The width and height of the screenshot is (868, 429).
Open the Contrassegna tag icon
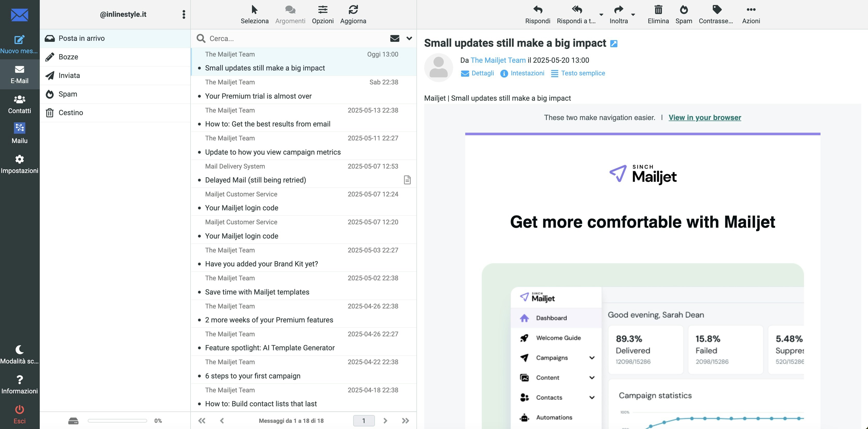tap(717, 10)
